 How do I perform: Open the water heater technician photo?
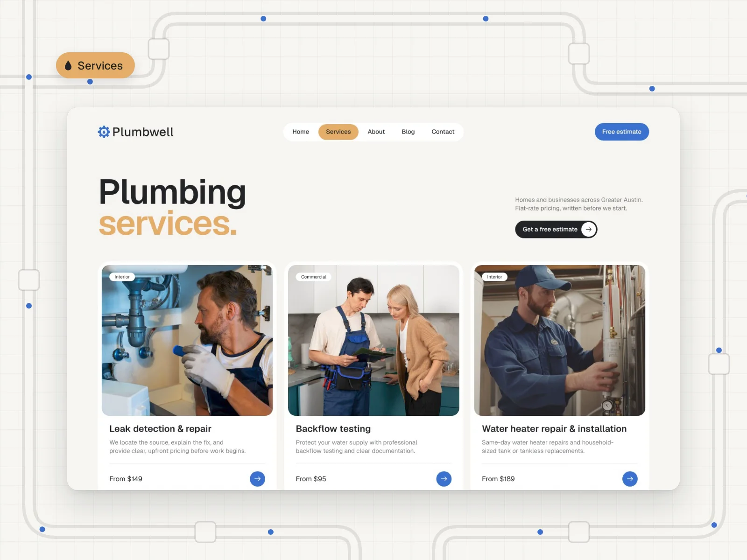(559, 340)
